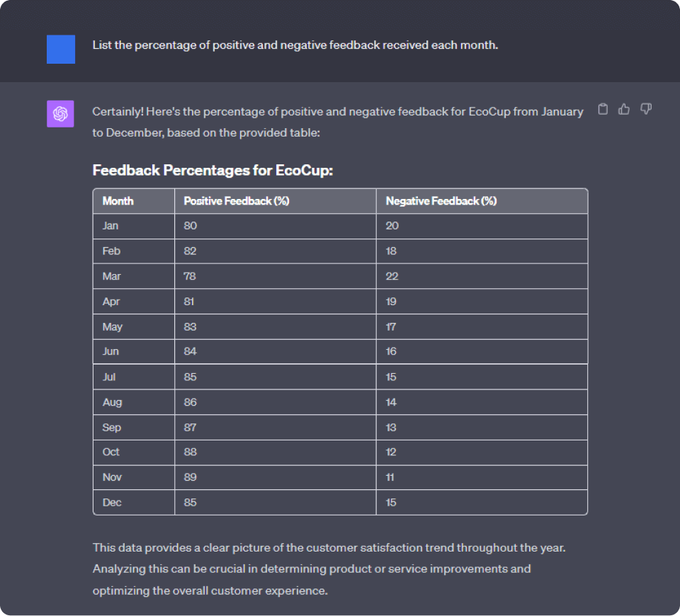Click Sep negative value 13
This screenshot has height=616, width=680.
click(x=391, y=428)
